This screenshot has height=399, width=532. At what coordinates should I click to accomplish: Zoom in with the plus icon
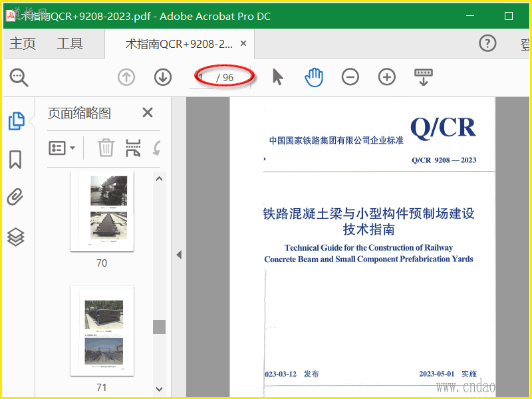point(387,77)
